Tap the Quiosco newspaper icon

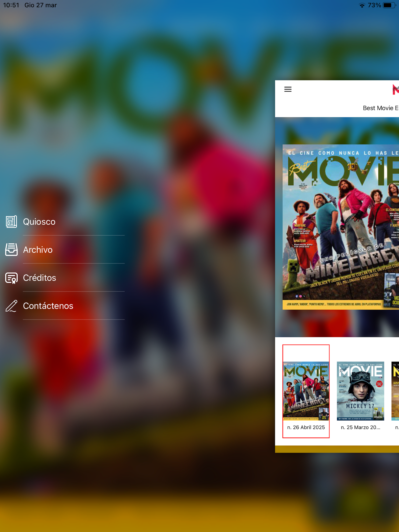point(11,222)
